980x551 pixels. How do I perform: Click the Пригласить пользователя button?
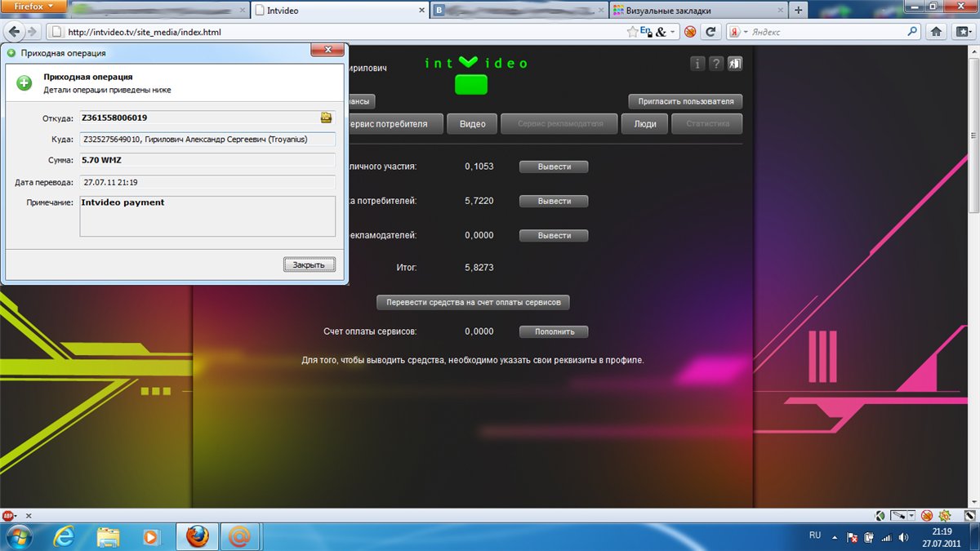pyautogui.click(x=685, y=102)
